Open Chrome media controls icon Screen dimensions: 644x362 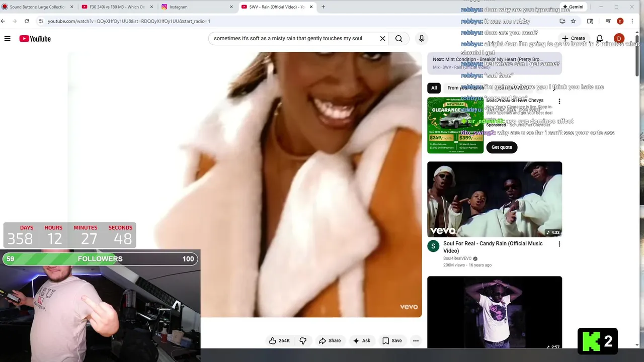pyautogui.click(x=608, y=21)
